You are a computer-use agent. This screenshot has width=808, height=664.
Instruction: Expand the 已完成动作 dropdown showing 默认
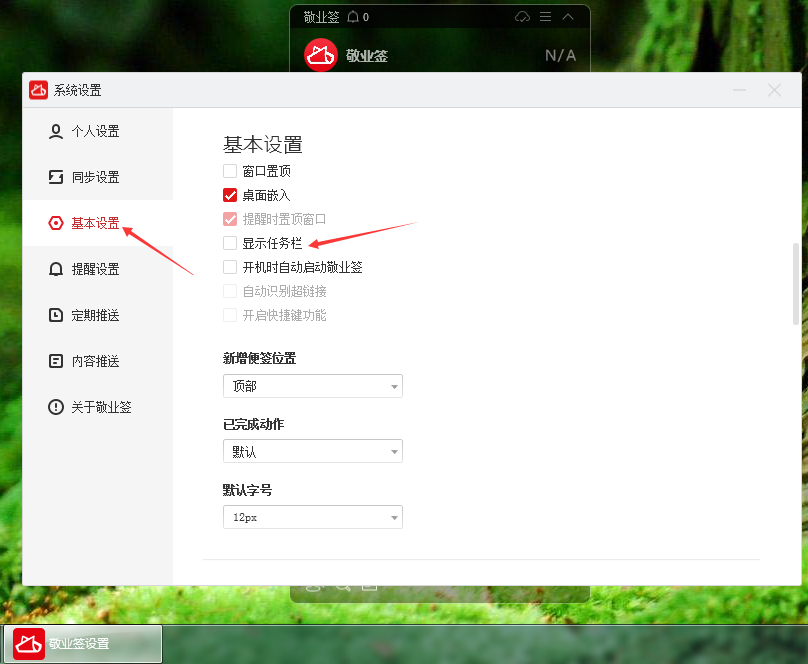(313, 451)
